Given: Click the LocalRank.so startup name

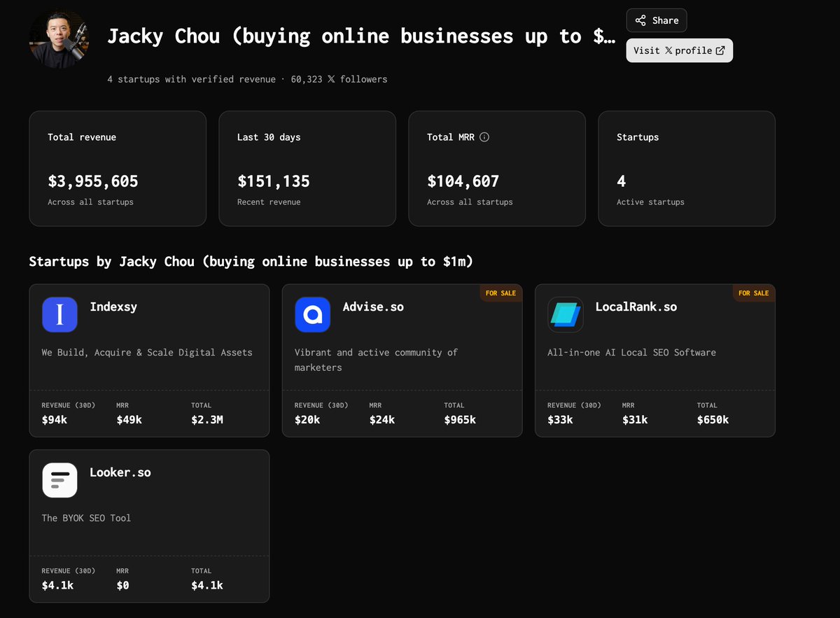Looking at the screenshot, I should tap(636, 307).
